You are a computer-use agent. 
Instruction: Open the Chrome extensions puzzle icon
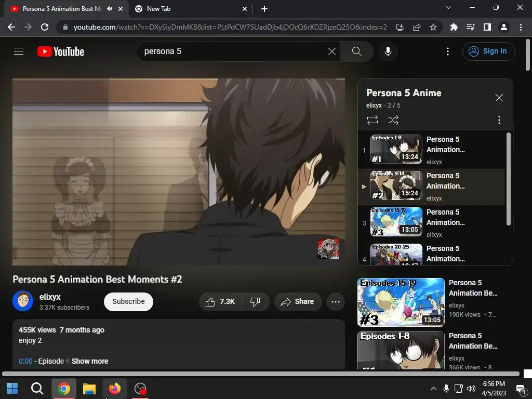(x=454, y=27)
